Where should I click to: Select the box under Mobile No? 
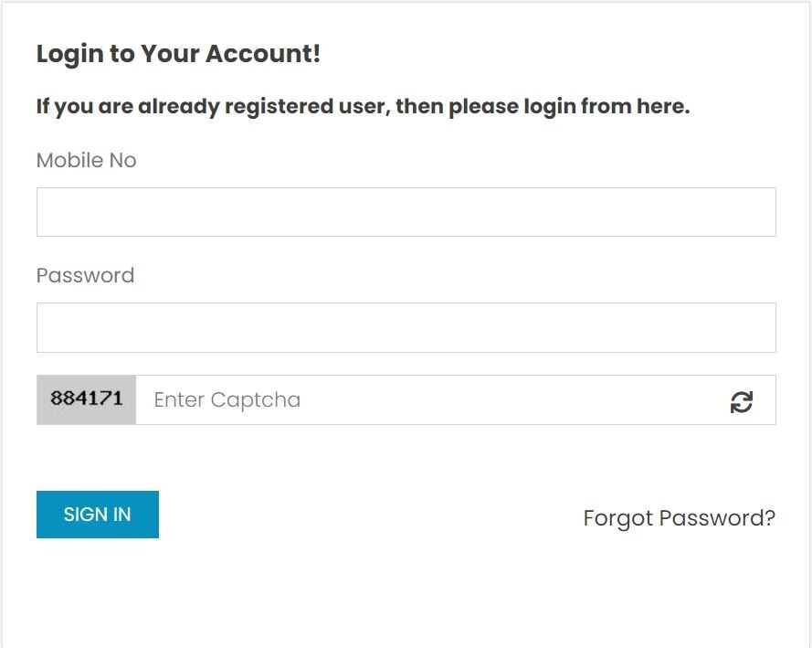pyautogui.click(x=406, y=212)
